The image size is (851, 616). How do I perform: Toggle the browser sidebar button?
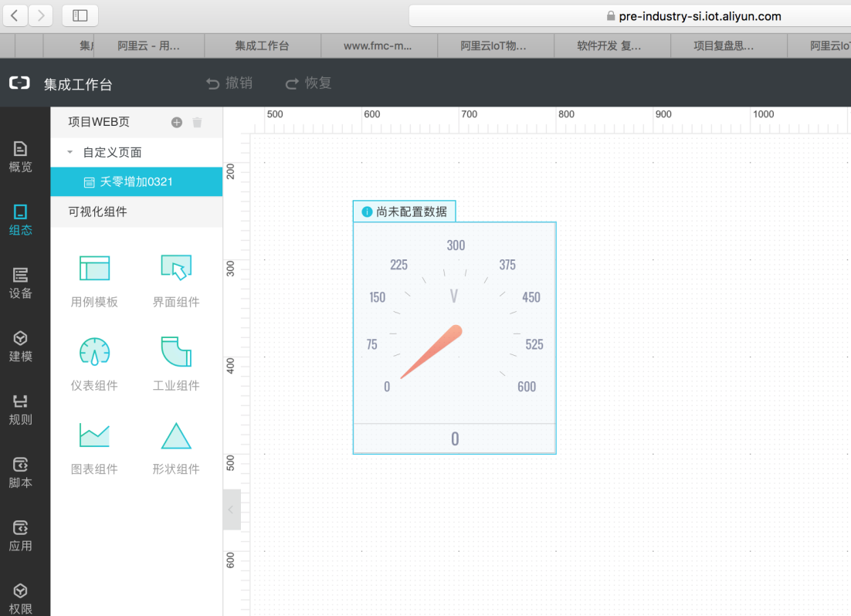(80, 15)
